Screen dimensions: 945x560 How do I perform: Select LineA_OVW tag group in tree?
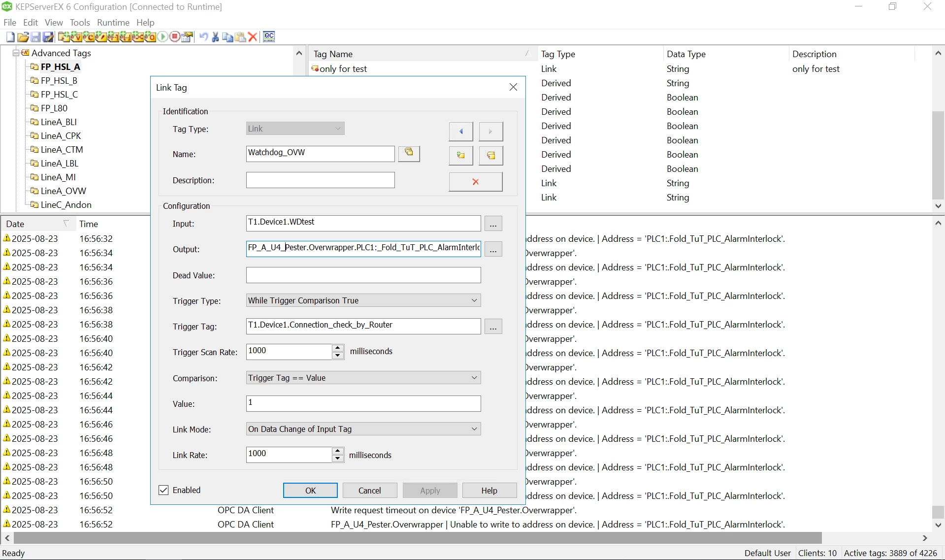pyautogui.click(x=63, y=191)
